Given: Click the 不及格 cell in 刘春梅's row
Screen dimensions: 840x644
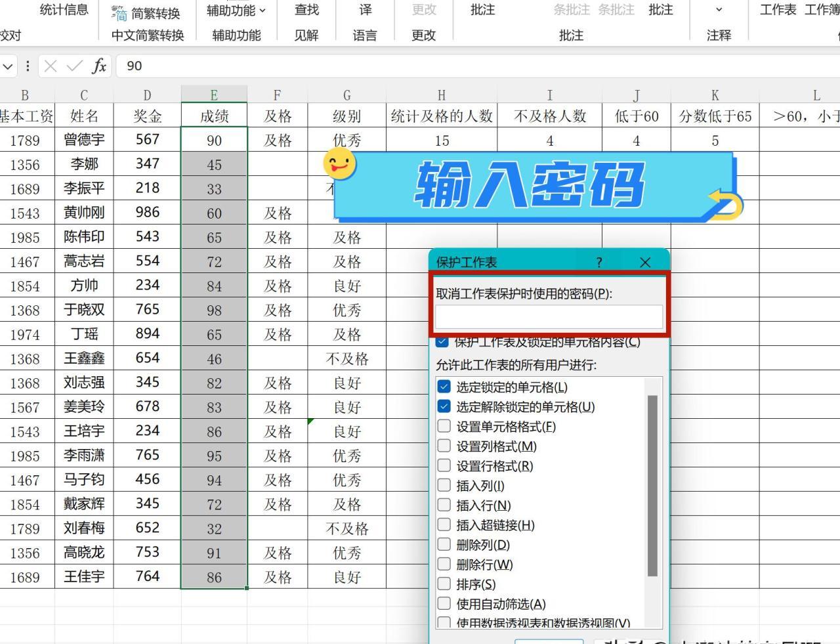Looking at the screenshot, I should pyautogui.click(x=346, y=528).
